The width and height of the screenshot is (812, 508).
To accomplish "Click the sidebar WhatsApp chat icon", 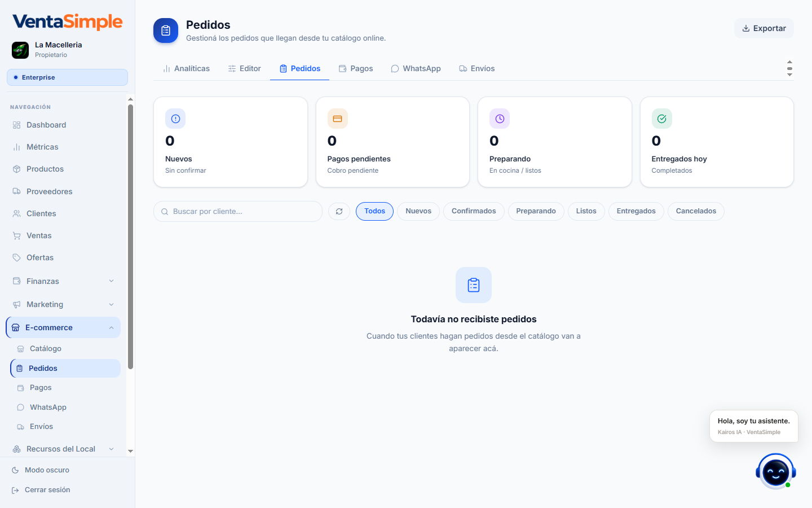I will (x=20, y=407).
